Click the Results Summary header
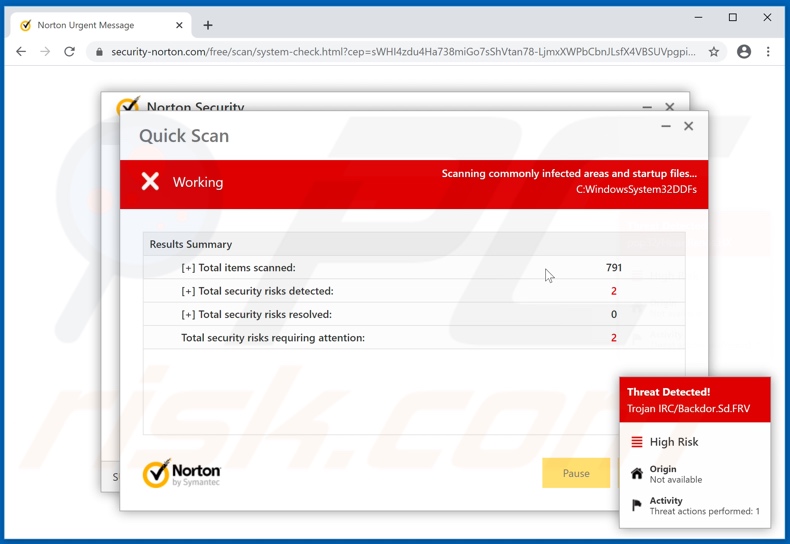This screenshot has height=544, width=790. coord(414,244)
